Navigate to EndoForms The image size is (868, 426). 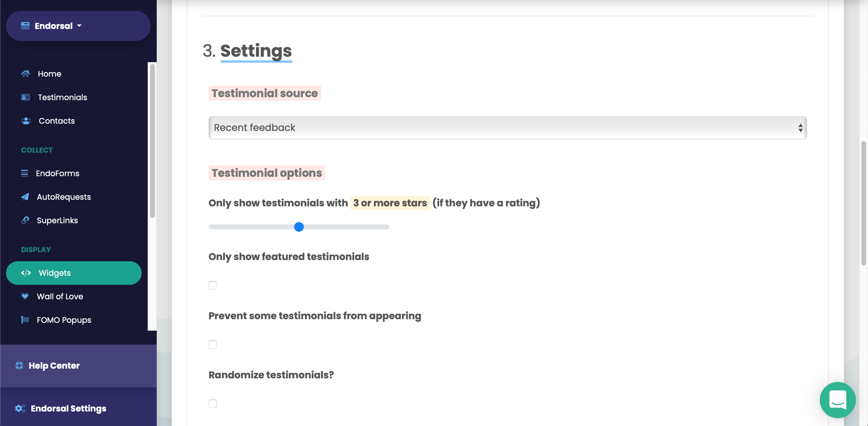click(58, 173)
